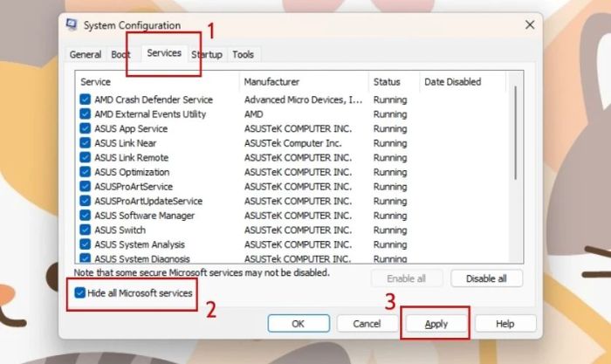This screenshot has width=611, height=364.
Task: Sort by the Manufacturer column header
Action: [x=304, y=82]
